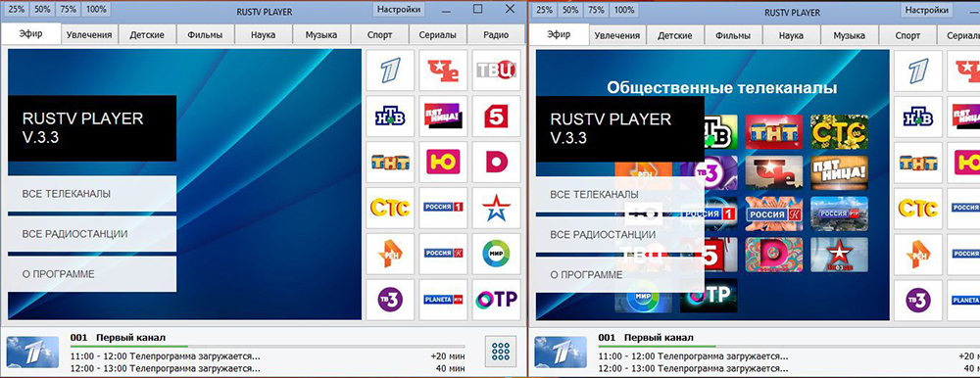
Task: Choose the ОТР channel icon in left window
Action: coord(496,300)
